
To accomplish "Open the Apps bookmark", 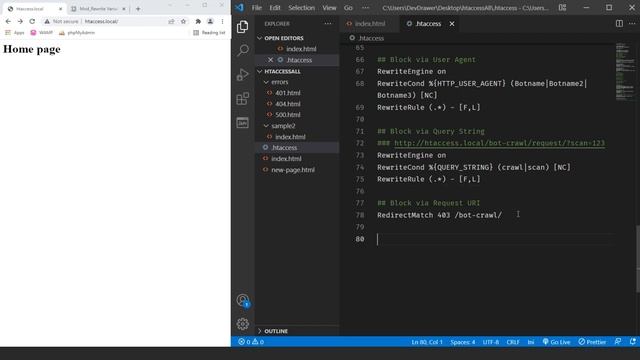I will [x=15, y=33].
